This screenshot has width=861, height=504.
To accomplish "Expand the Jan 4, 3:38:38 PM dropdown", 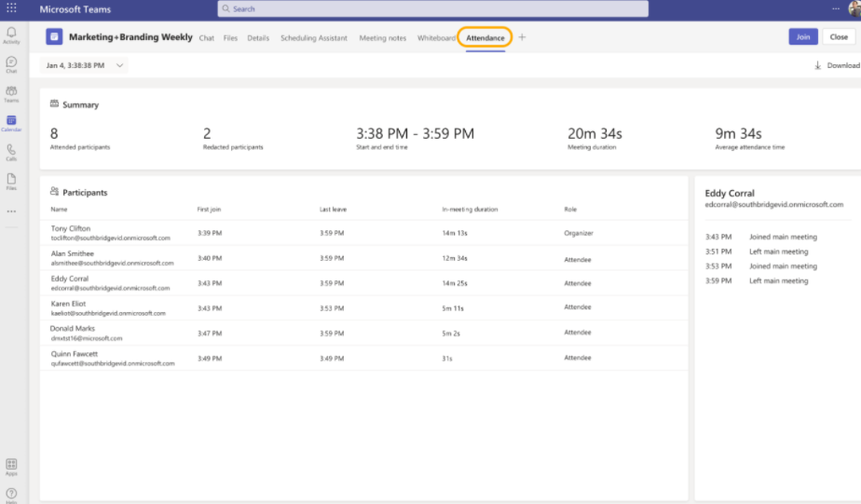I will 84,65.
